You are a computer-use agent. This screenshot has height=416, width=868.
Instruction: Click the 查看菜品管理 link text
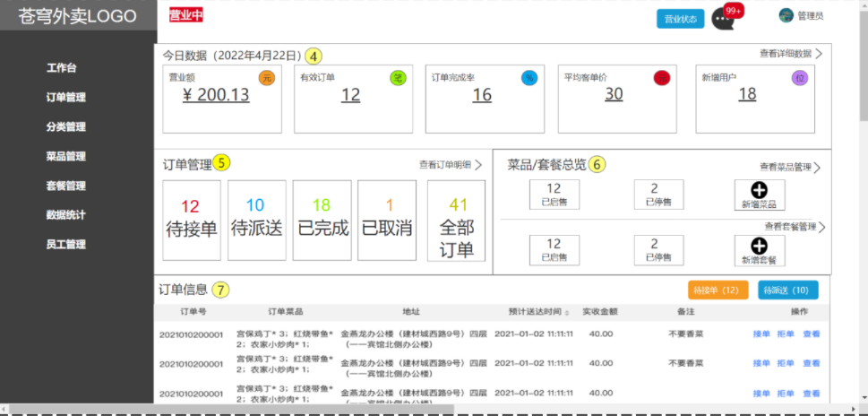[x=786, y=168]
